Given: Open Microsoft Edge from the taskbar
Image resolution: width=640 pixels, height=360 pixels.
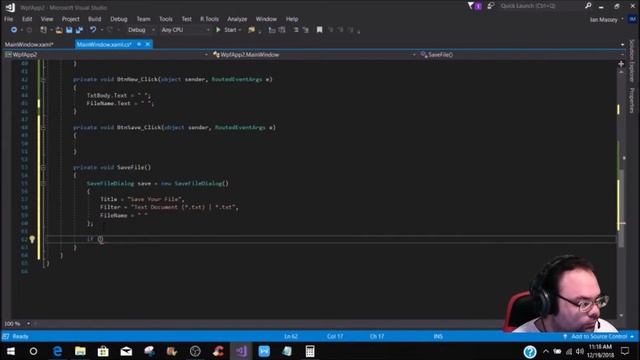Looking at the screenshot, I should 57,351.
